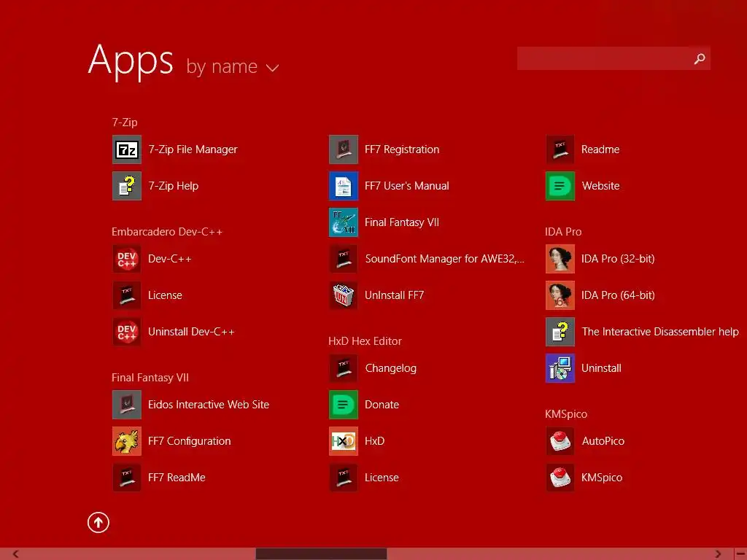
Task: Open the Readme icon
Action: [x=560, y=149]
